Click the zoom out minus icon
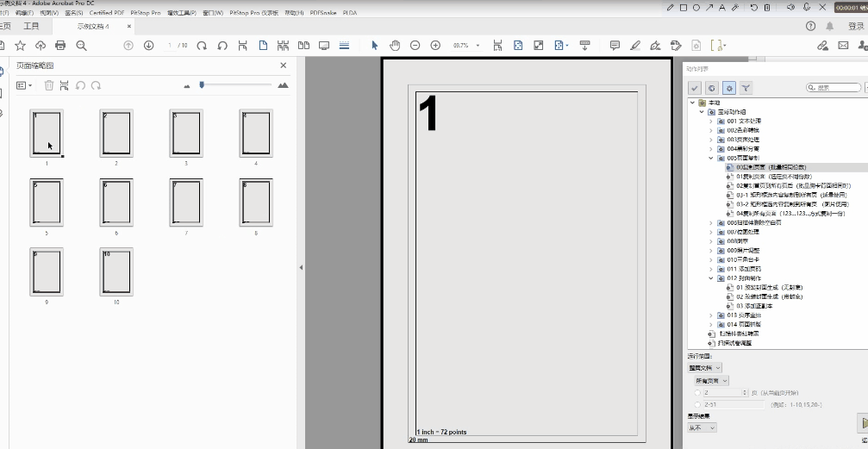Screen dimensions: 868x449 (x=415, y=45)
